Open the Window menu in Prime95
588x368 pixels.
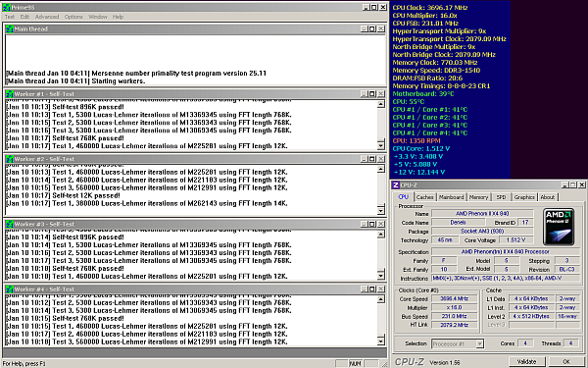coord(98,17)
